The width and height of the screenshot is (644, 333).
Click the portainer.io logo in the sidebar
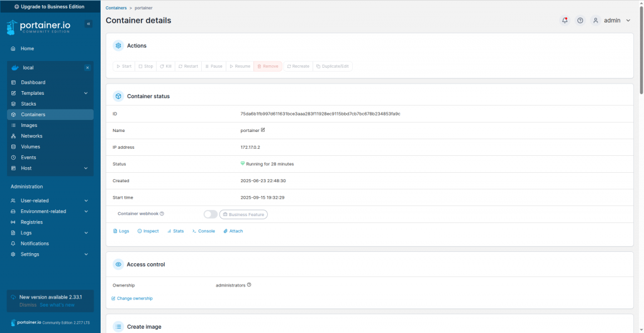(38, 27)
